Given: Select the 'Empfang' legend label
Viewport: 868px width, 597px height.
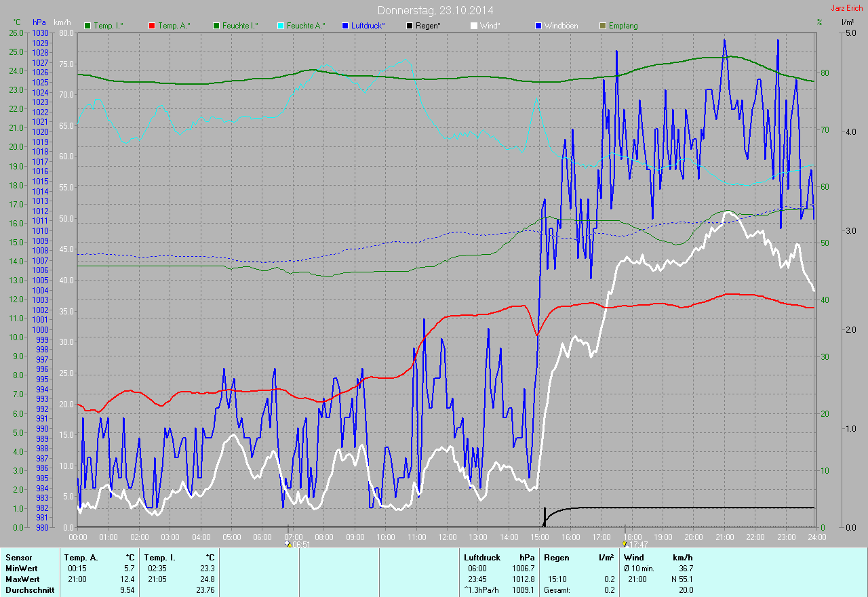Looking at the screenshot, I should 623,26.
